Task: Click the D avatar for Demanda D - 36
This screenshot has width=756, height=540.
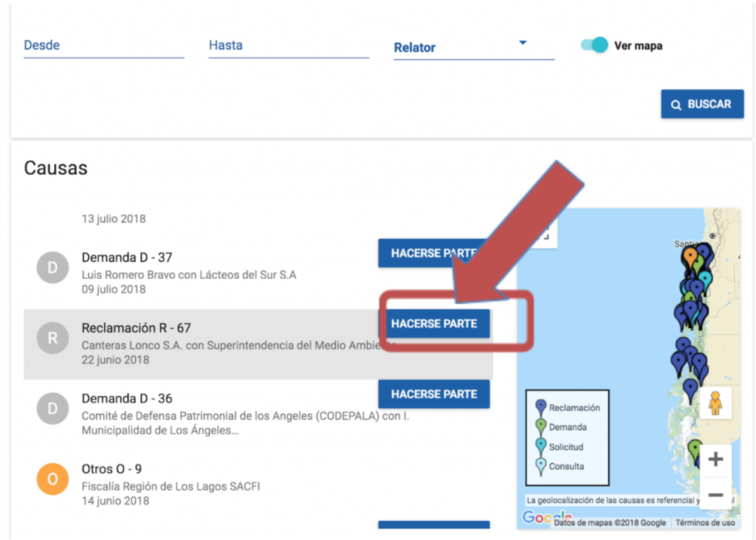Action: (x=52, y=409)
